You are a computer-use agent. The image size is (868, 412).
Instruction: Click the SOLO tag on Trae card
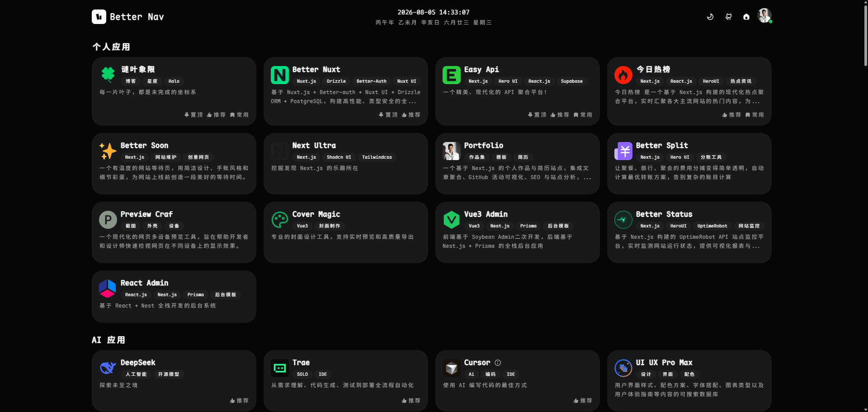[x=302, y=374]
